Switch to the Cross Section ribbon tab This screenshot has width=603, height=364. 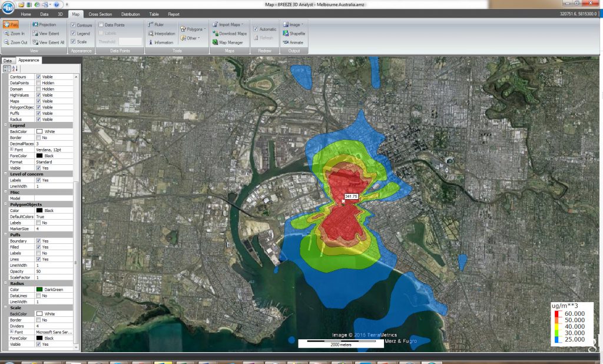pyautogui.click(x=99, y=14)
